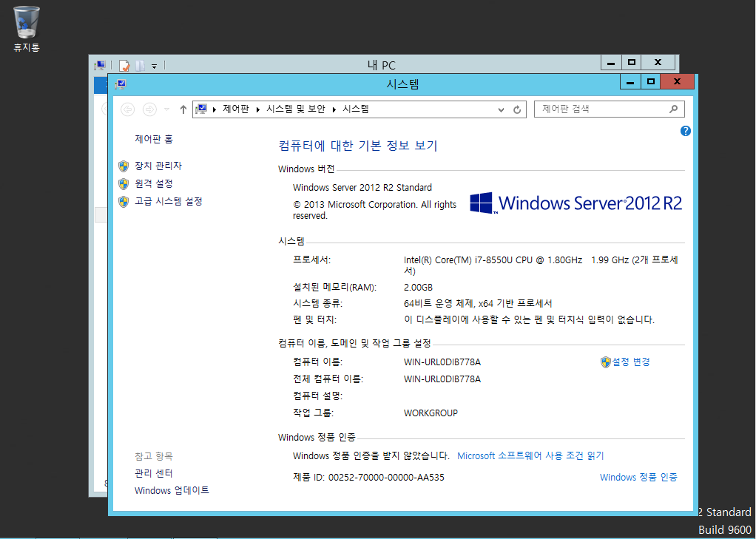This screenshot has width=756, height=539.
Task: Click the 시스템 window title icon
Action: point(121,84)
